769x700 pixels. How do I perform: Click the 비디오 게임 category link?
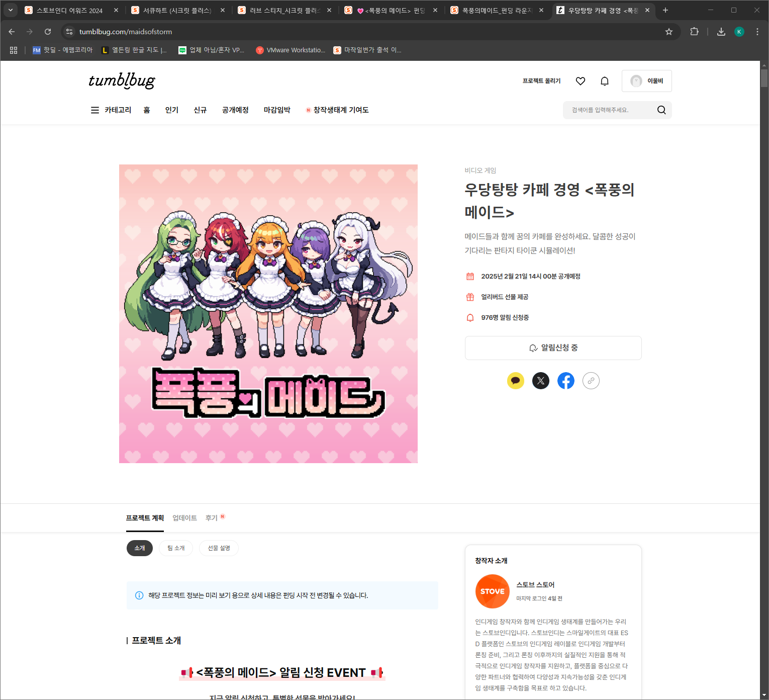pos(480,170)
